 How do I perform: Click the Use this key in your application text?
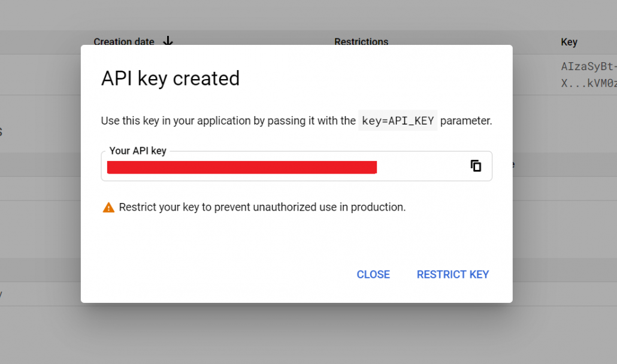coord(228,121)
